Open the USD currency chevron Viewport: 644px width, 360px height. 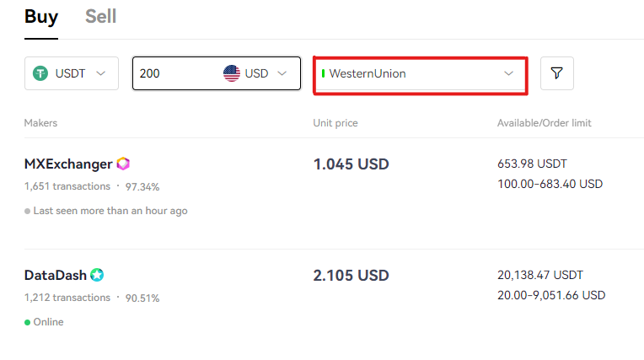click(x=282, y=73)
